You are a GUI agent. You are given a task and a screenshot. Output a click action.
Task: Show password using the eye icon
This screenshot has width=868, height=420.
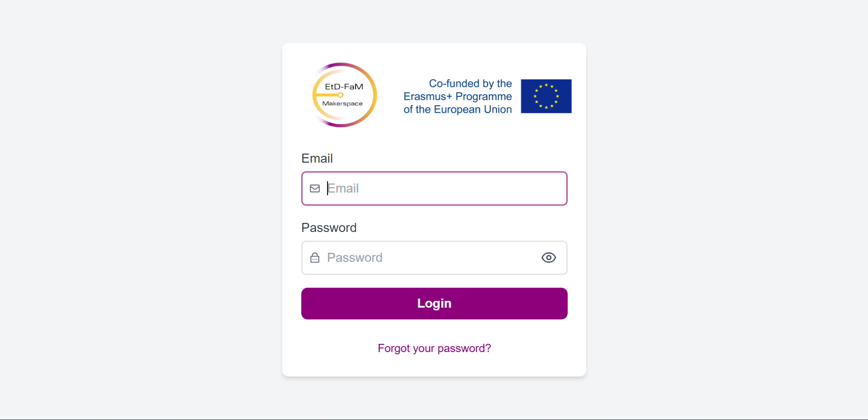click(x=549, y=258)
